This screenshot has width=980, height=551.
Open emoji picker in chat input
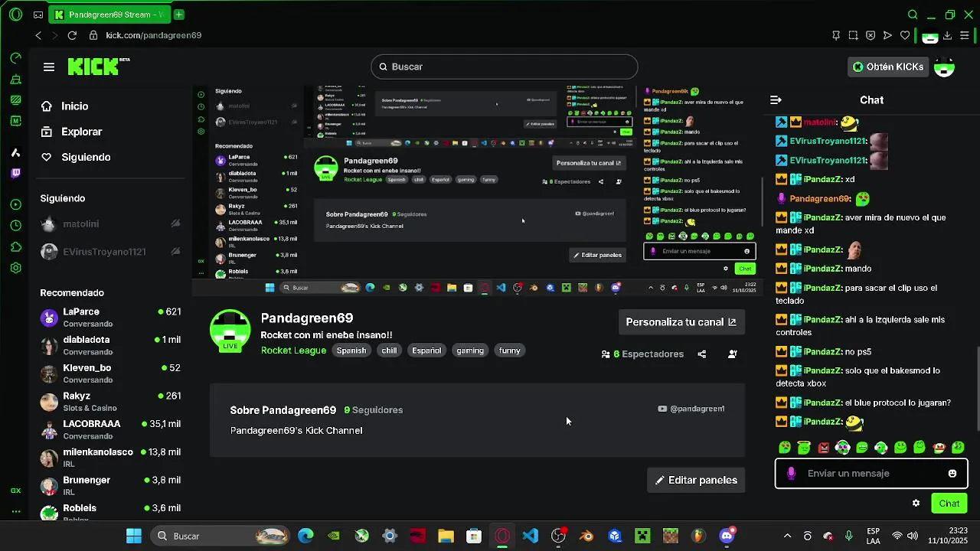click(952, 474)
